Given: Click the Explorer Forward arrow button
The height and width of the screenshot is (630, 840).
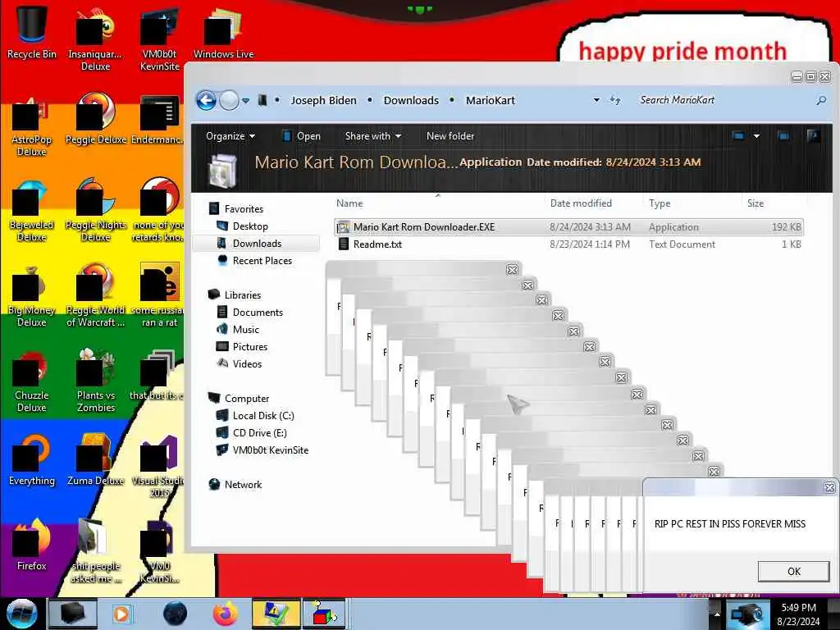Looking at the screenshot, I should click(x=229, y=100).
